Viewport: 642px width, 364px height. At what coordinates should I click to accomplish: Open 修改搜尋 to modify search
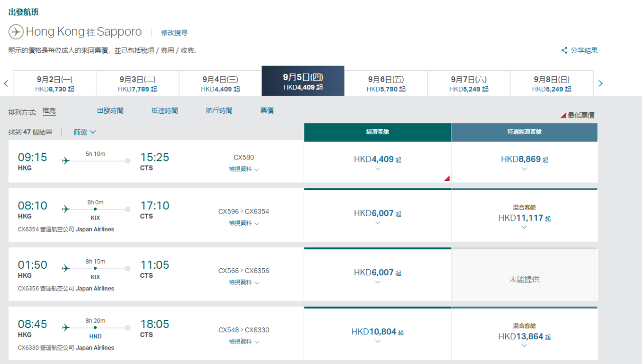pos(174,33)
